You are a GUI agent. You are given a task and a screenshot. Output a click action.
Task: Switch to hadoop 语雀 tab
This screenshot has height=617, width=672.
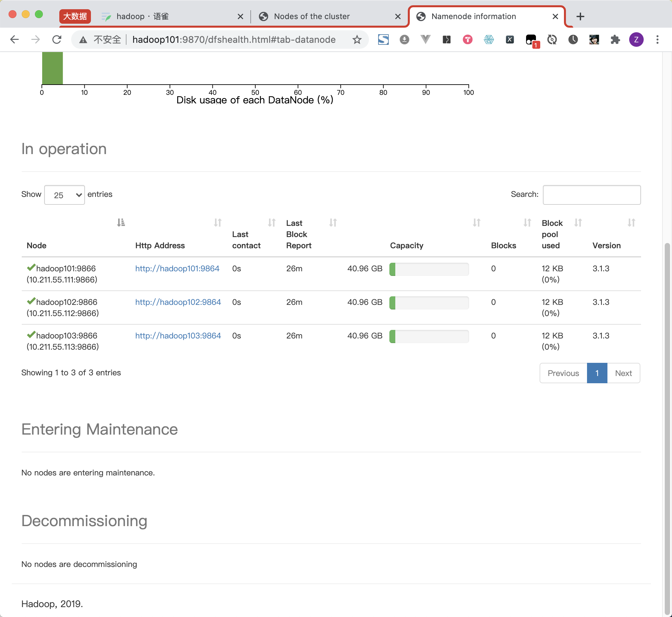143,16
